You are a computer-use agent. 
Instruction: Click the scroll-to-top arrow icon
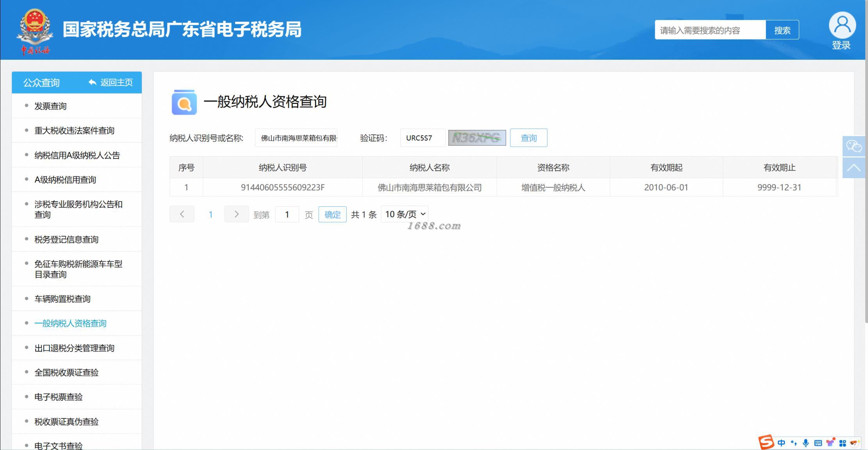854,168
